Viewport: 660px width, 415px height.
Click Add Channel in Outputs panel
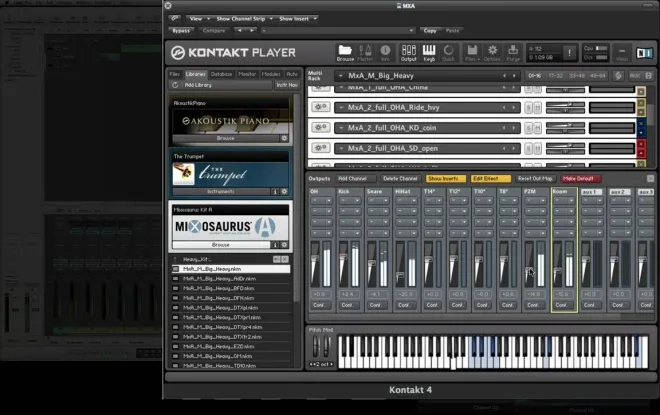(x=356, y=179)
